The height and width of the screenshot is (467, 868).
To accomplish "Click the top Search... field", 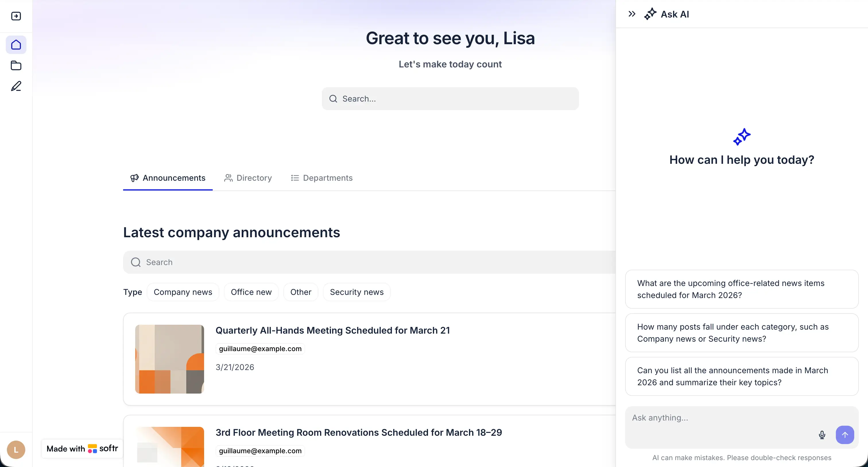I will click(450, 99).
